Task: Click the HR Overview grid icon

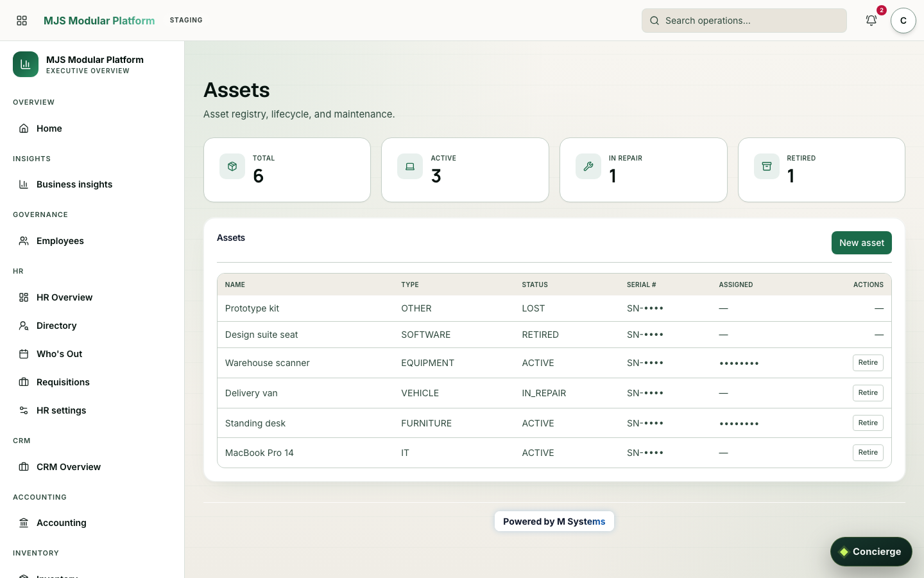Action: pos(24,297)
